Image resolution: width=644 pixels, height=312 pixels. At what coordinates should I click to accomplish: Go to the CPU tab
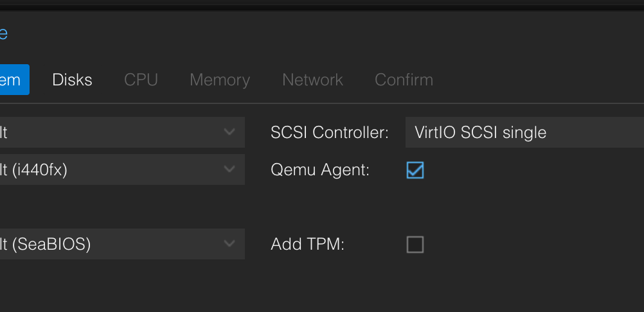click(141, 80)
